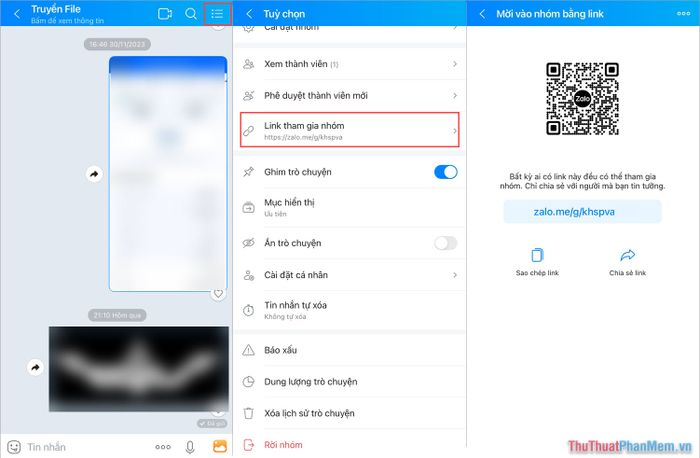Open the emoji sticker picker
The height and width of the screenshot is (458, 700).
[14, 446]
